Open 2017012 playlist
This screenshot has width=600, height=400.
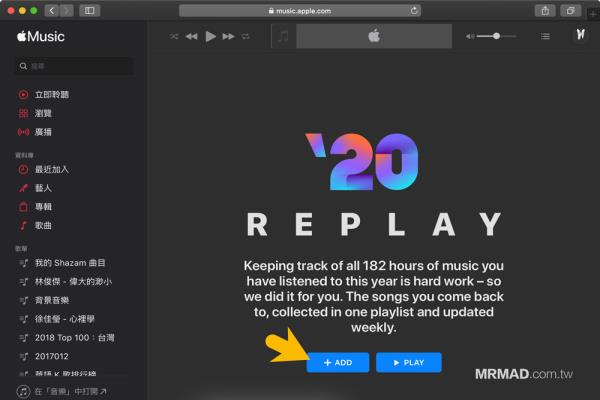coord(44,356)
